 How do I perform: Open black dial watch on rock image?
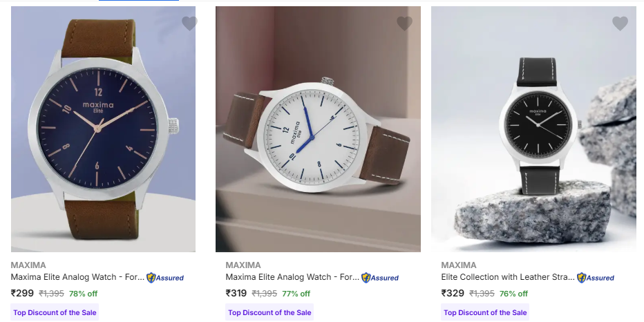[533, 129]
